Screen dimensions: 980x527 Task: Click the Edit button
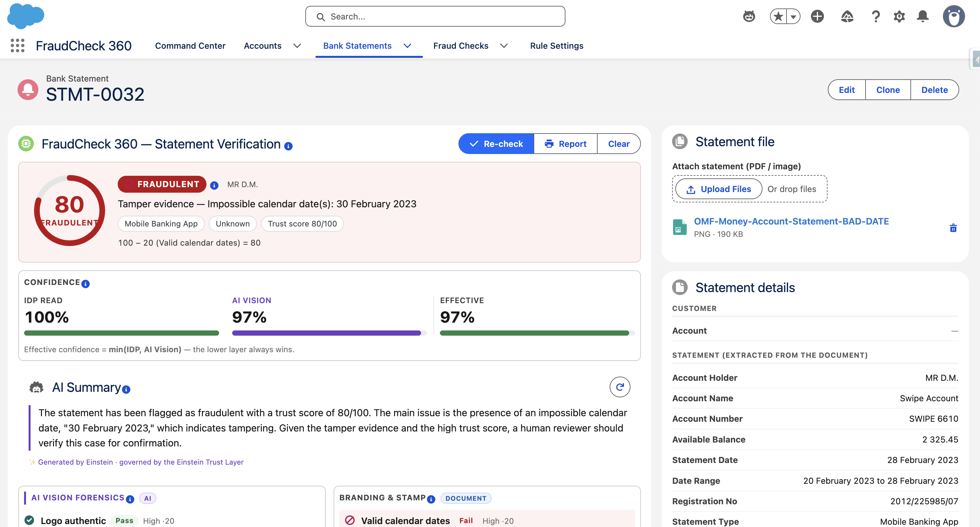[846, 90]
